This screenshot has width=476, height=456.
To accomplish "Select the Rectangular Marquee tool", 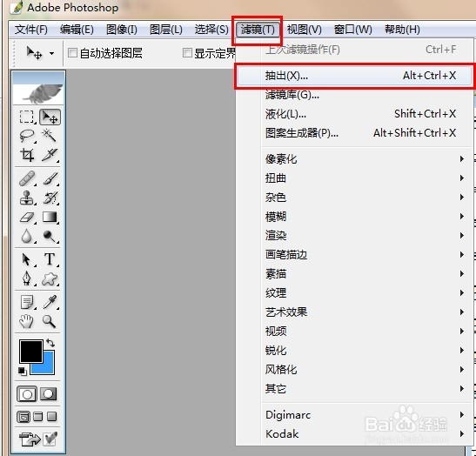I will (27, 117).
